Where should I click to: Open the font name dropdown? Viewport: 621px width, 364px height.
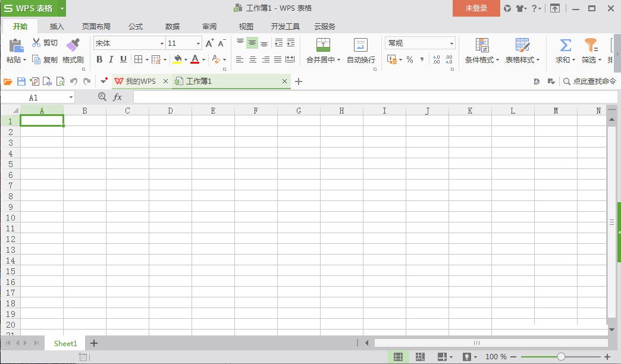tap(162, 43)
